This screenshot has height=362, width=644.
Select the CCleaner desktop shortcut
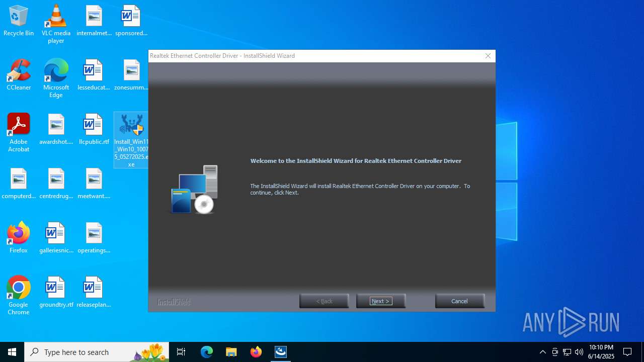pos(19,75)
